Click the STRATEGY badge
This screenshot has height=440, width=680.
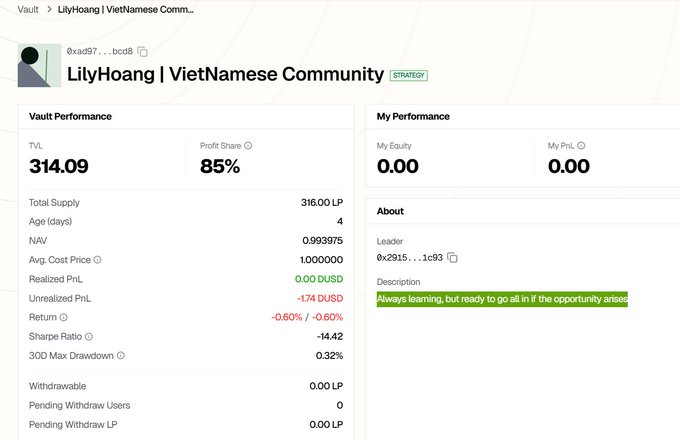tap(409, 75)
